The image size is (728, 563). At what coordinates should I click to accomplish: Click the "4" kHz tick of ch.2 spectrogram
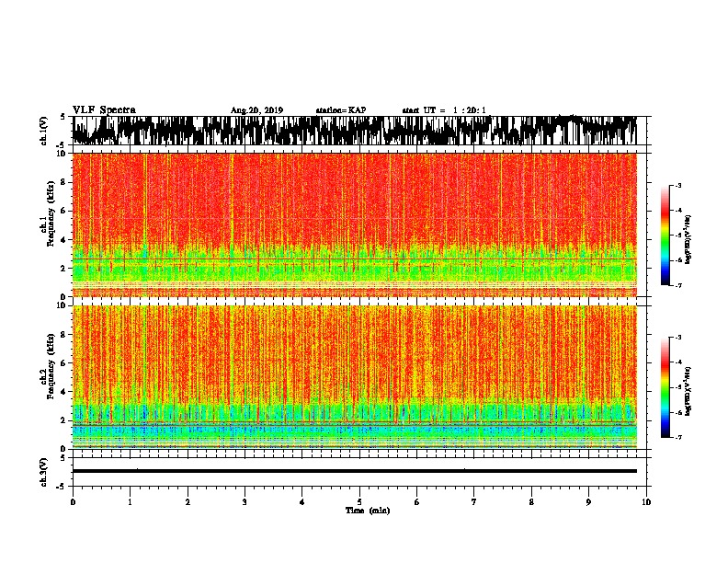click(x=64, y=392)
